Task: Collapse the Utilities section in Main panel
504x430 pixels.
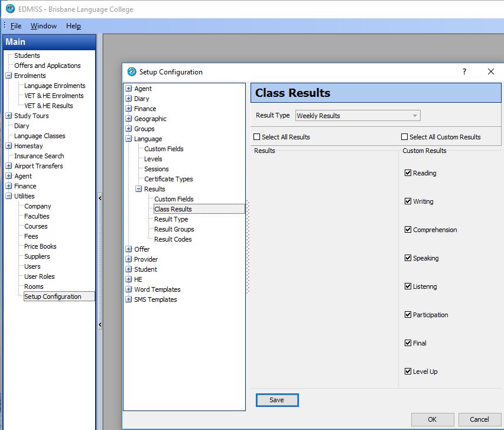Action: [9, 196]
